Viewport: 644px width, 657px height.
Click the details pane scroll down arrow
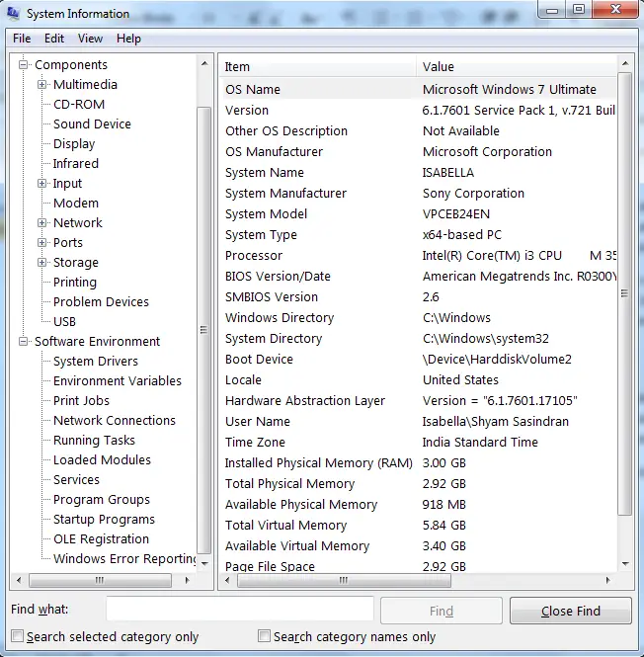click(x=625, y=564)
